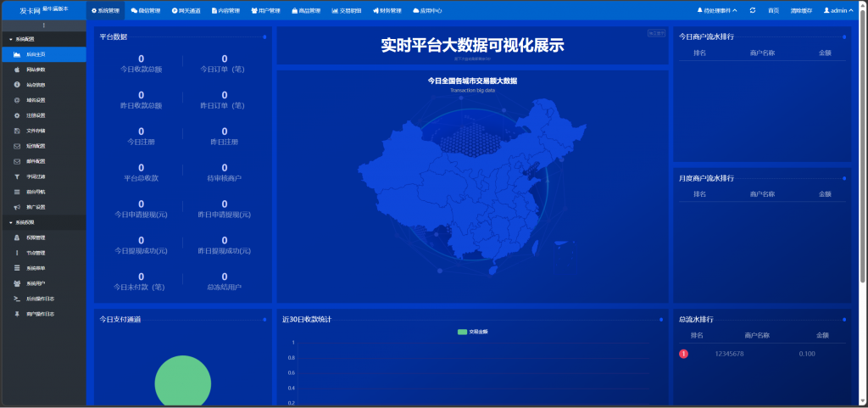Click the page's vertical scrollbar
868x408 pixels.
(x=863, y=170)
